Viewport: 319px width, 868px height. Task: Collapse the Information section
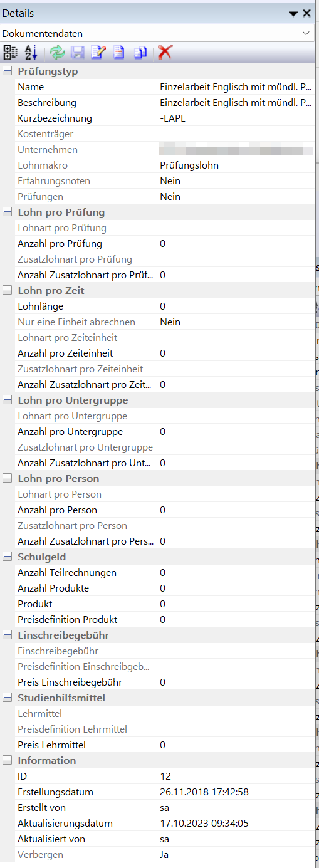click(x=7, y=761)
